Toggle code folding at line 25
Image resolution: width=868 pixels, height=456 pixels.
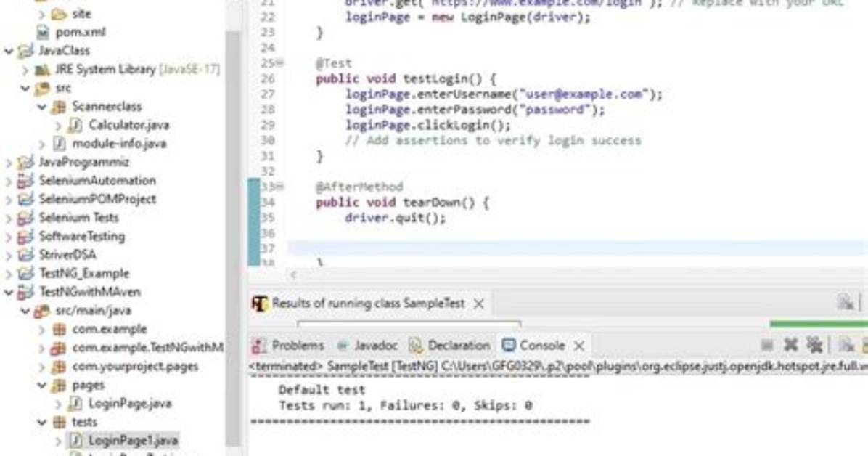click(x=280, y=62)
